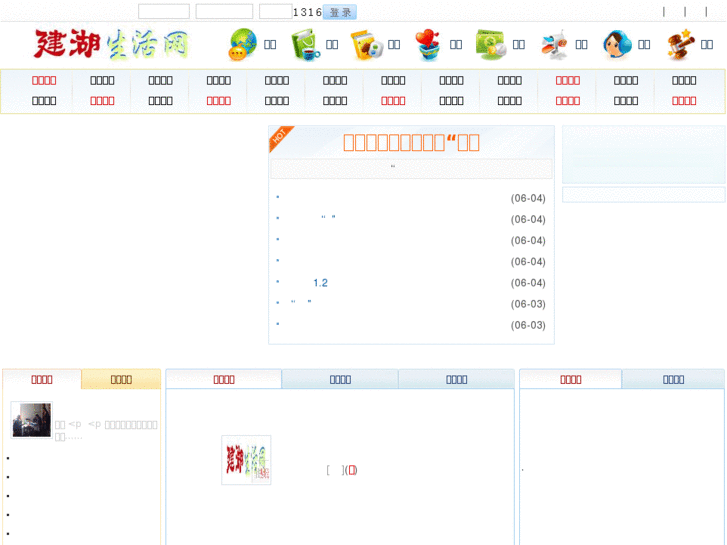Open the headset customer service girl icon
Screen dimensions: 727x545
coord(617,45)
